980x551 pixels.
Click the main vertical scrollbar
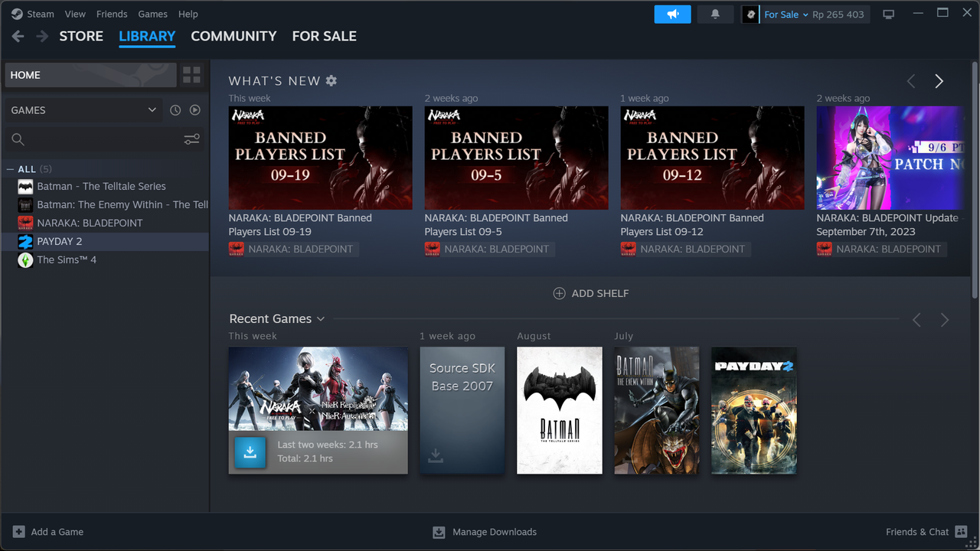[x=975, y=180]
